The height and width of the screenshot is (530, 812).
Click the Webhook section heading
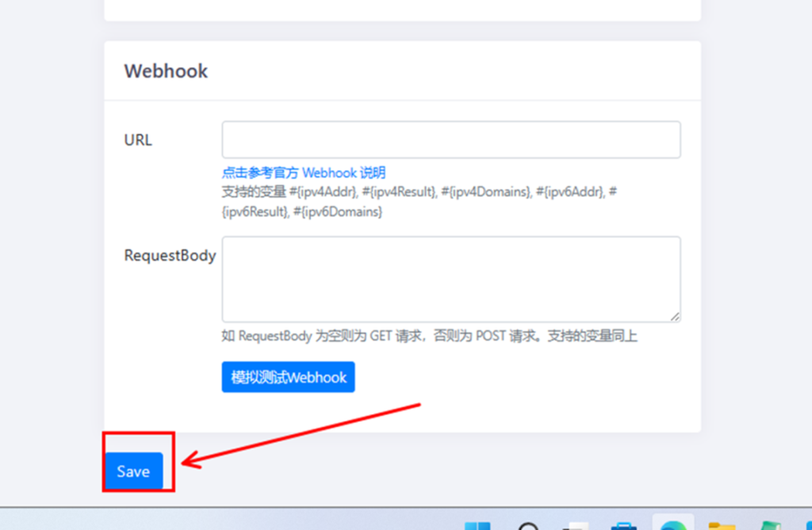click(x=166, y=71)
